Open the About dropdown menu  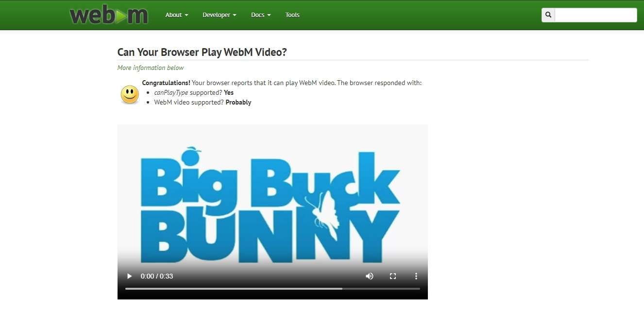(177, 15)
